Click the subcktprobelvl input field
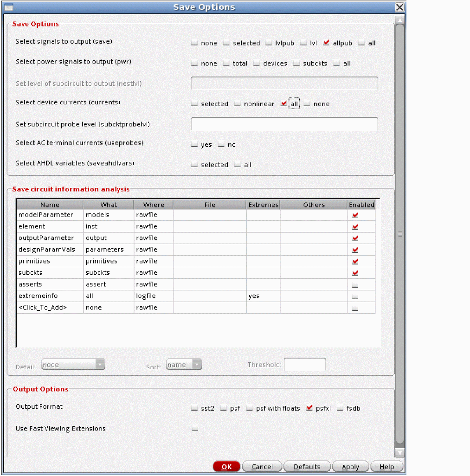The width and height of the screenshot is (470, 476). click(284, 124)
